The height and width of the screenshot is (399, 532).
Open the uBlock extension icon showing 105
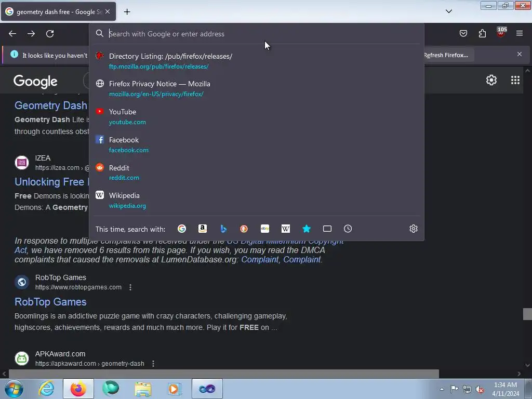501,32
